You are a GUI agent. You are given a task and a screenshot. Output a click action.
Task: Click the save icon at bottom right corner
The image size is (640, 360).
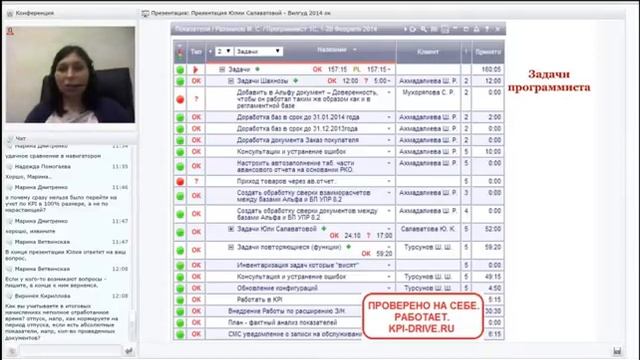(x=617, y=351)
